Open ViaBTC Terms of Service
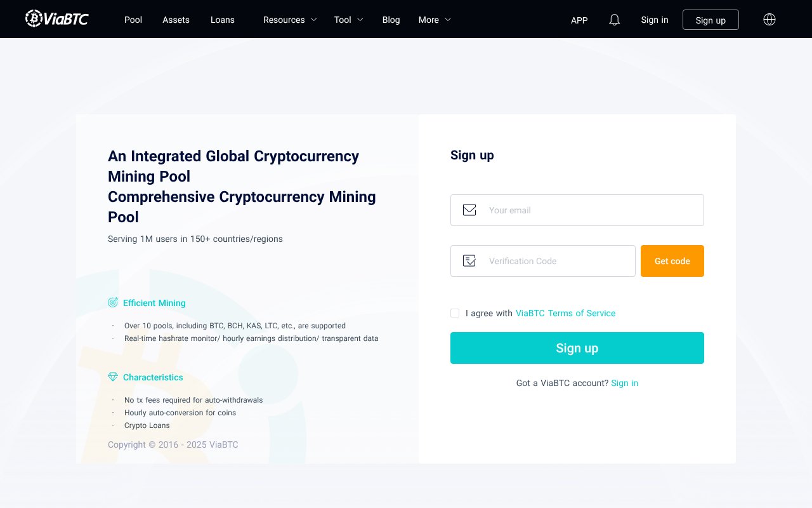This screenshot has width=812, height=508. click(x=565, y=313)
